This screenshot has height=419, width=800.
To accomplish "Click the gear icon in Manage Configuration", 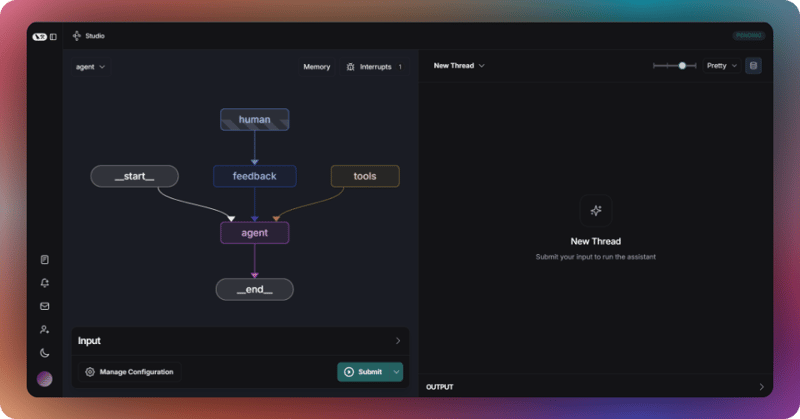I will (90, 372).
